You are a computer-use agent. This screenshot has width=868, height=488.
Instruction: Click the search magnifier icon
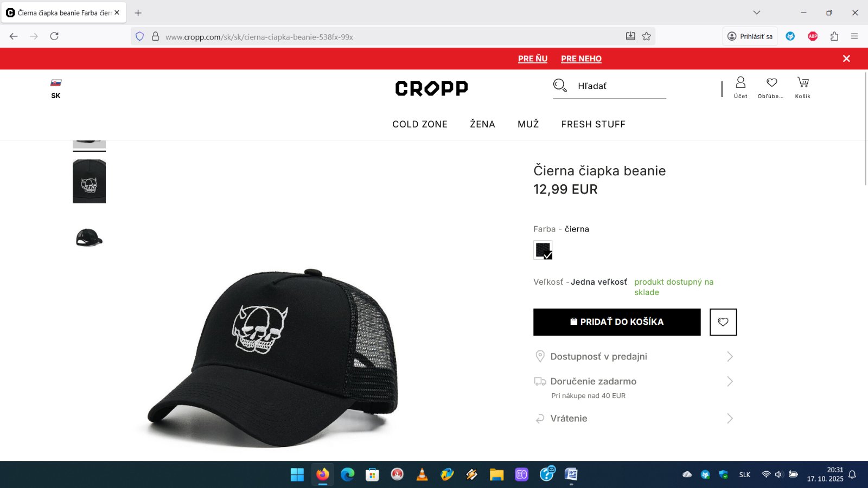tap(560, 85)
